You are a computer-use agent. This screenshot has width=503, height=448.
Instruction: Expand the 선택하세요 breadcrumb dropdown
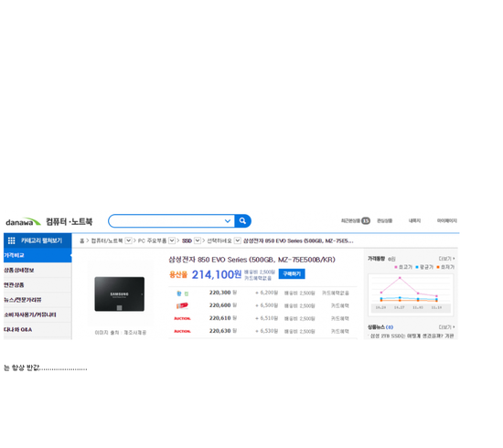(x=238, y=240)
